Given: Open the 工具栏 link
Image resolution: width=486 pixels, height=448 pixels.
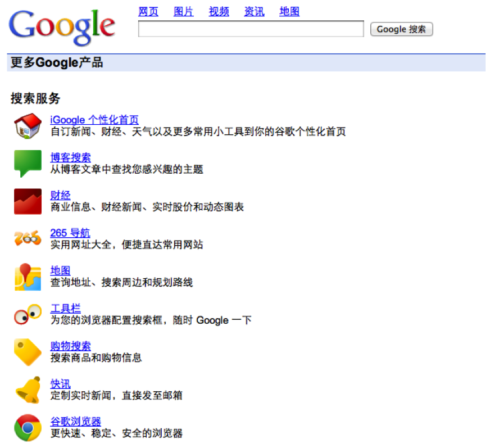Looking at the screenshot, I should [65, 309].
